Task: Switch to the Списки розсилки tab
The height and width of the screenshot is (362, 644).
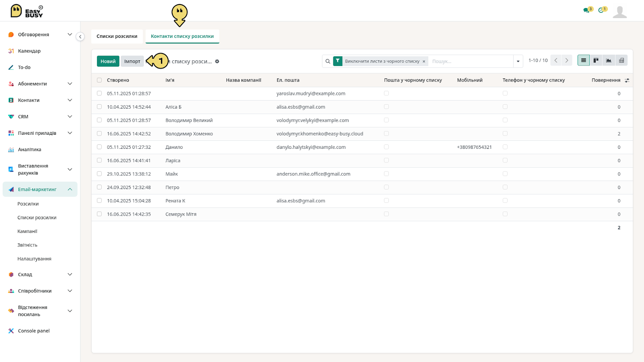Action: (117, 36)
